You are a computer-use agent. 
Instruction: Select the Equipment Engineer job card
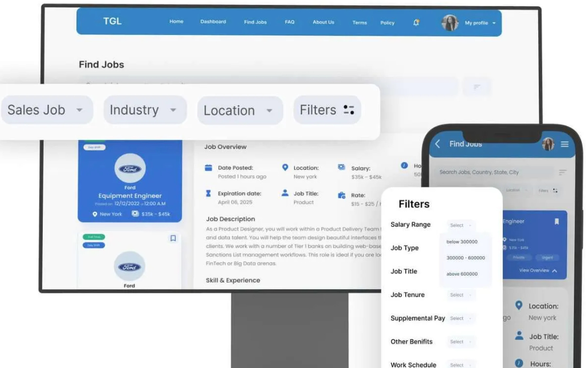130,181
